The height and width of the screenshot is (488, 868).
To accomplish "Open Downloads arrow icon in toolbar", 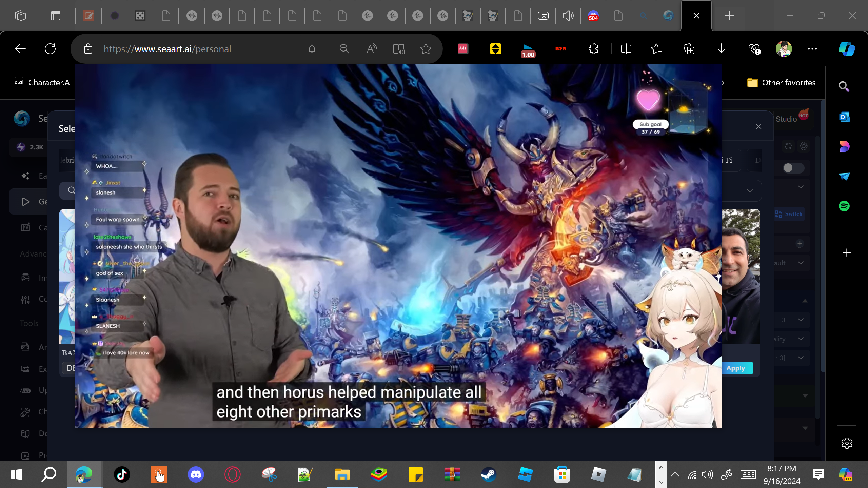I will pyautogui.click(x=721, y=49).
